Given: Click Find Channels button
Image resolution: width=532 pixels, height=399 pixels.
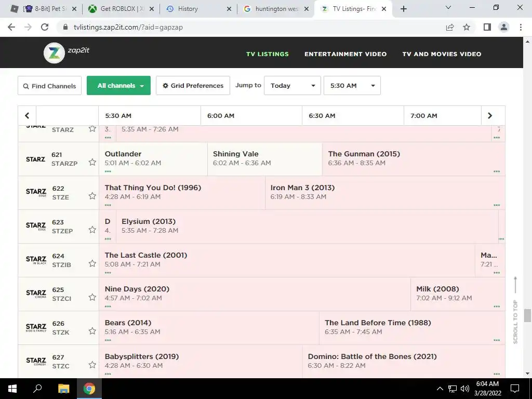Looking at the screenshot, I should click(x=49, y=86).
